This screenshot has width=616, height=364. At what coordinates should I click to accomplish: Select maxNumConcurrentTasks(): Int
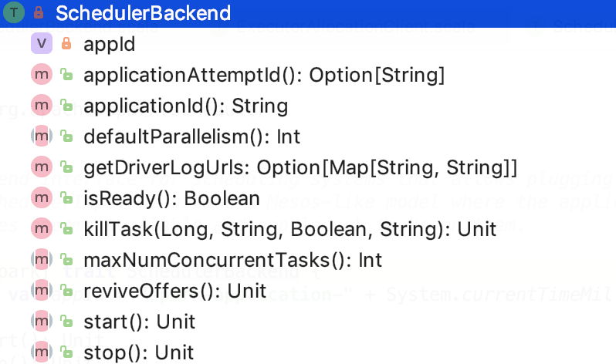(x=232, y=261)
